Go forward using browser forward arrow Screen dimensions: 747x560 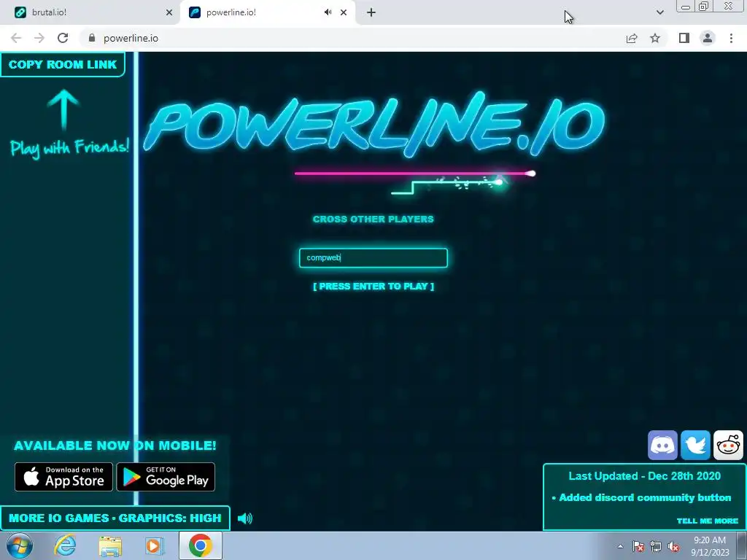click(x=39, y=38)
